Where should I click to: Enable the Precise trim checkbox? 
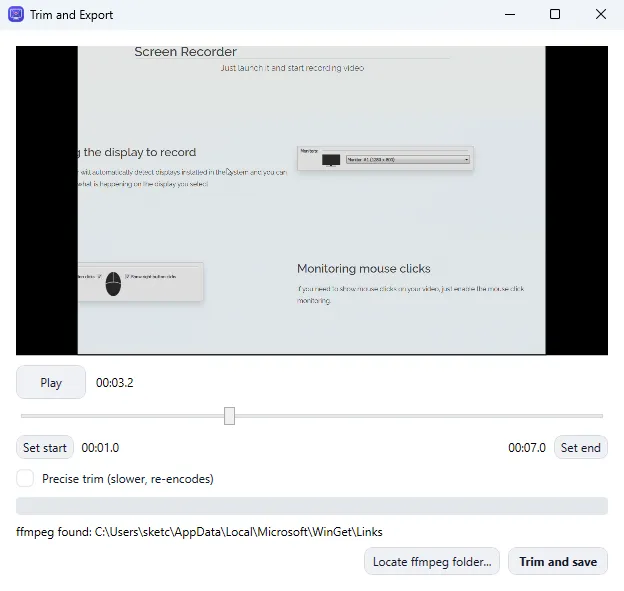25,478
